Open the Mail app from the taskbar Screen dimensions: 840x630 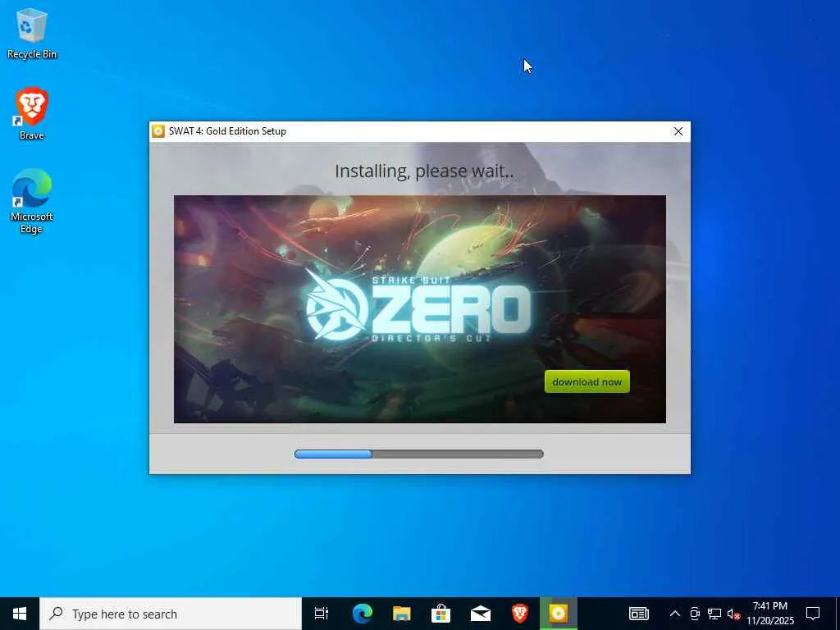pyautogui.click(x=481, y=614)
